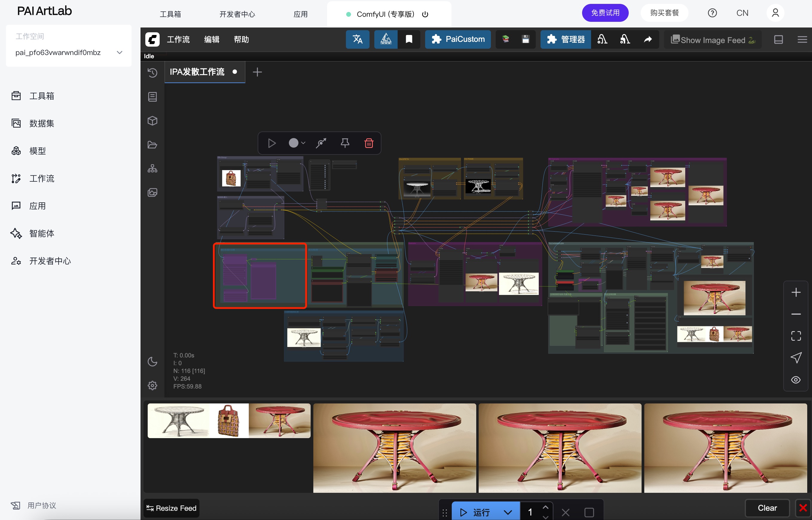Toggle link visibility eye icon
This screenshot has height=520, width=812.
tap(796, 380)
